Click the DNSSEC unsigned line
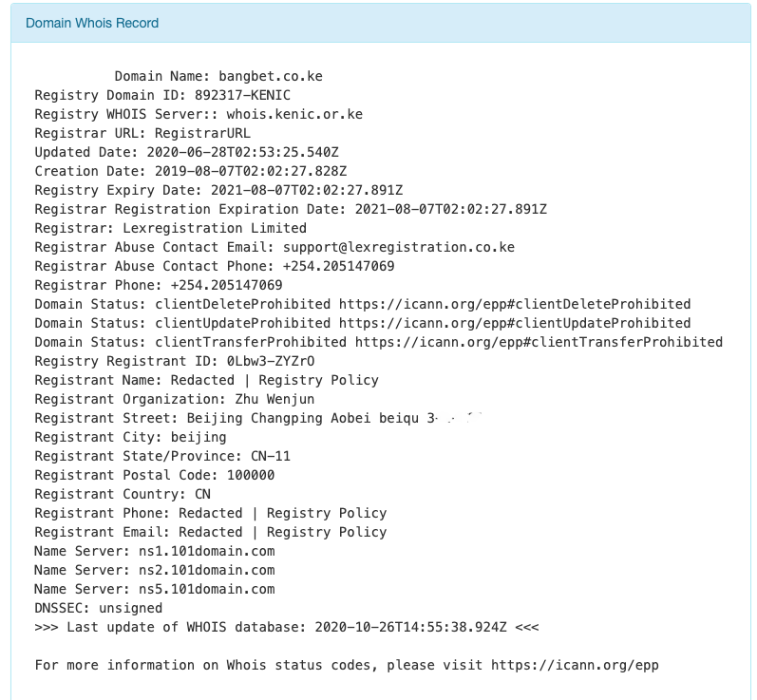 point(99,608)
